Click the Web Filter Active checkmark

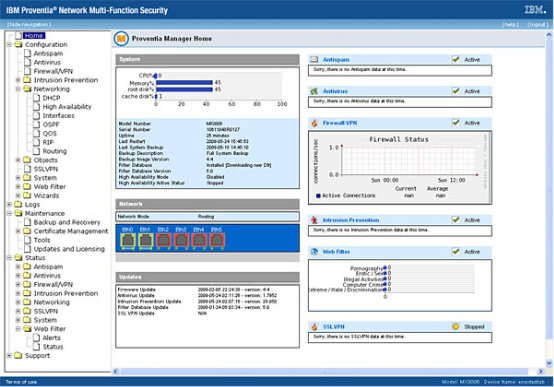[456, 252]
